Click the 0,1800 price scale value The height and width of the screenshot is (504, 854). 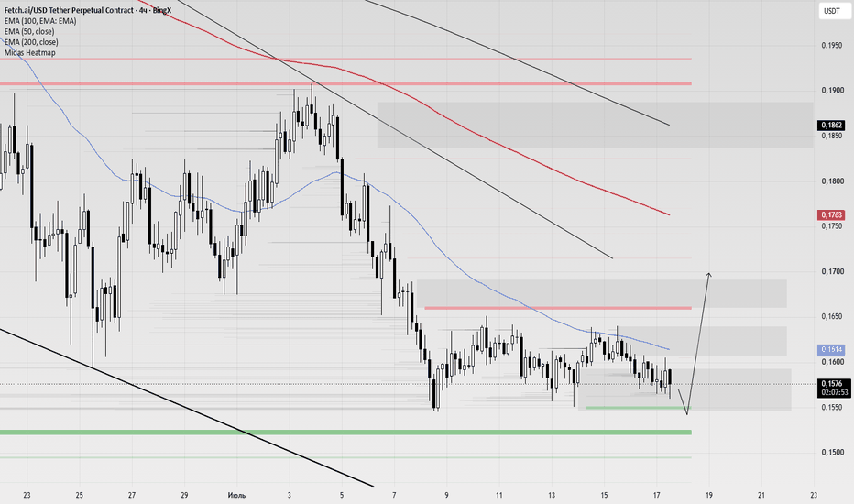832,181
